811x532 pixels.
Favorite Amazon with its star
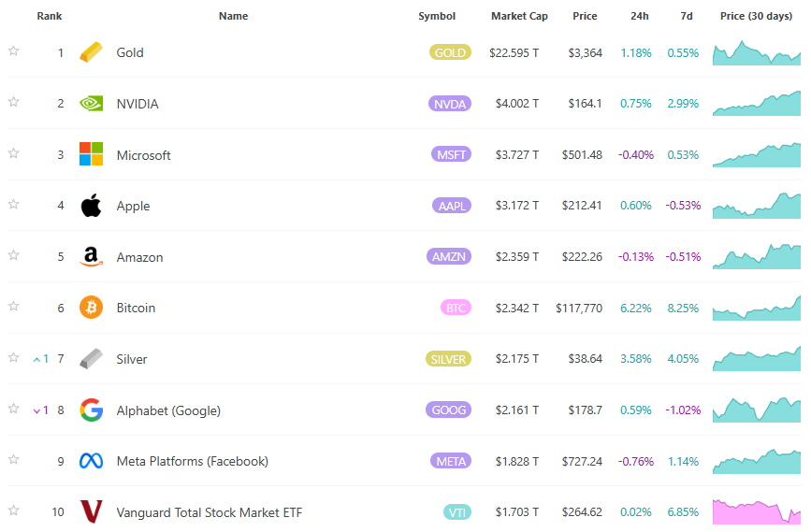[14, 255]
